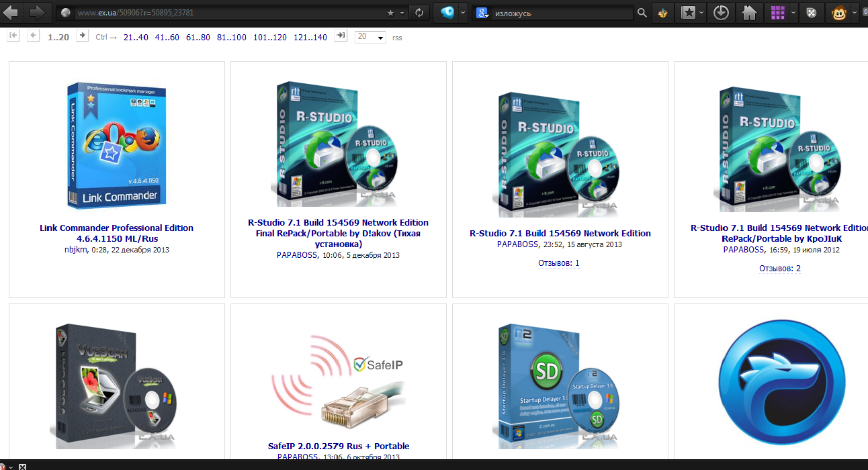
Task: Open results page 61..80
Action: 198,38
